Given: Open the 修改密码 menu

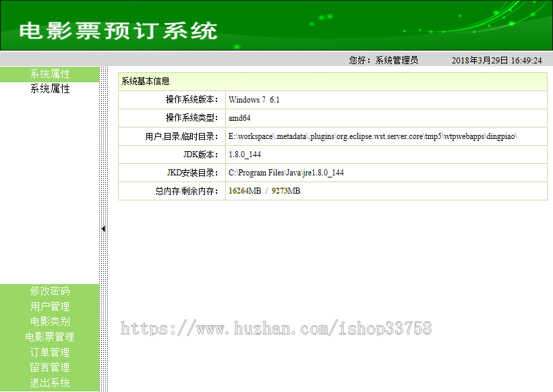Looking at the screenshot, I should (50, 291).
